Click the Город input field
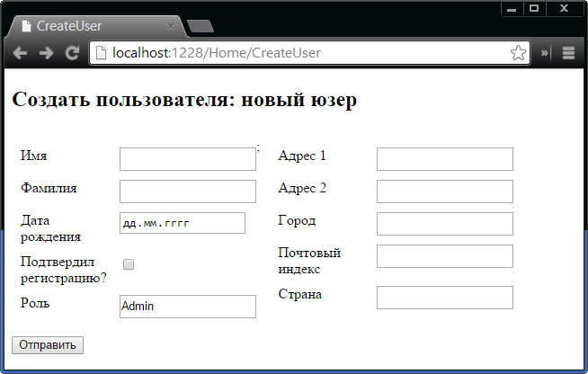 tap(445, 224)
